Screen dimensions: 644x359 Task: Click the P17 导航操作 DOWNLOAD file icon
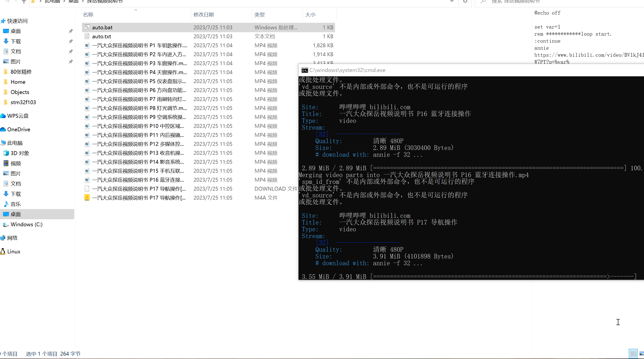click(87, 189)
